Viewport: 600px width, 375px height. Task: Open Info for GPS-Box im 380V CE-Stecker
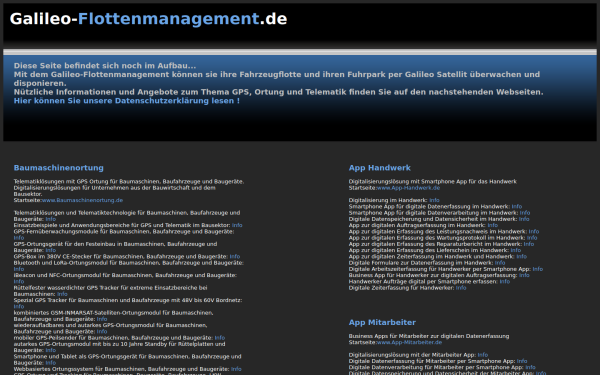(x=235, y=257)
